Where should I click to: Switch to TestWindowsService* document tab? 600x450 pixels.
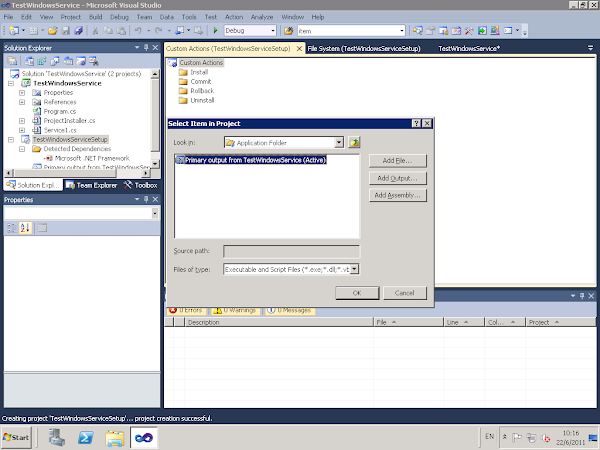[469, 49]
